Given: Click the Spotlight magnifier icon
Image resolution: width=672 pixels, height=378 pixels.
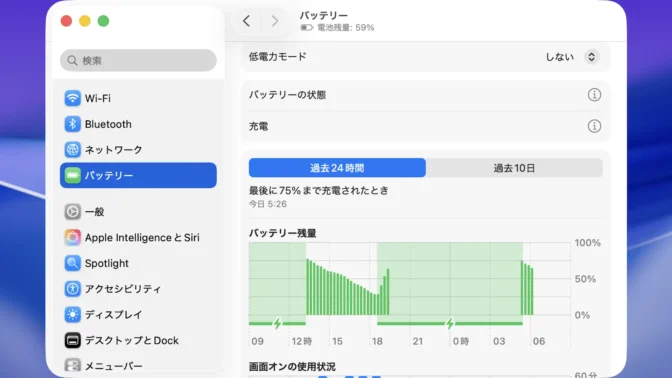Looking at the screenshot, I should click(72, 263).
